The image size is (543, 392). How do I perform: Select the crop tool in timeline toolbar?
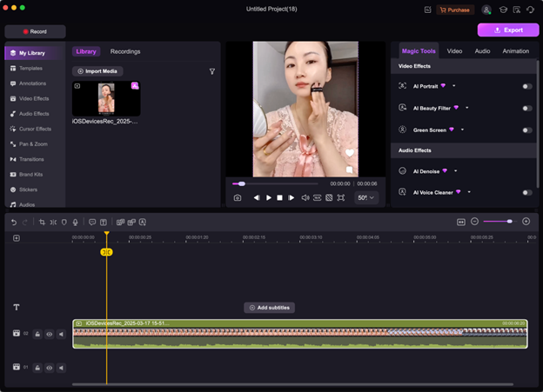coord(42,223)
